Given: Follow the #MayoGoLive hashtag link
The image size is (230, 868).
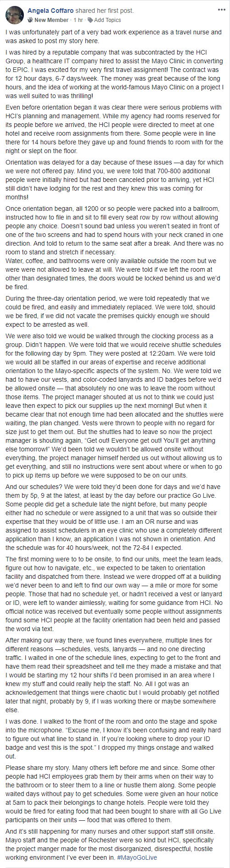Looking at the screenshot, I should coord(137,857).
